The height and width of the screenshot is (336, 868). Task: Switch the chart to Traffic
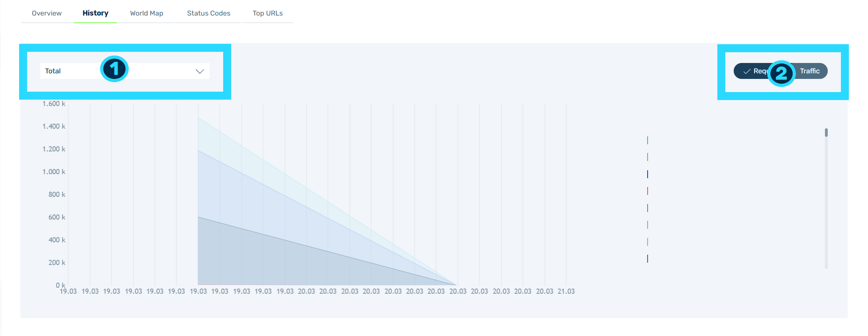tap(810, 71)
